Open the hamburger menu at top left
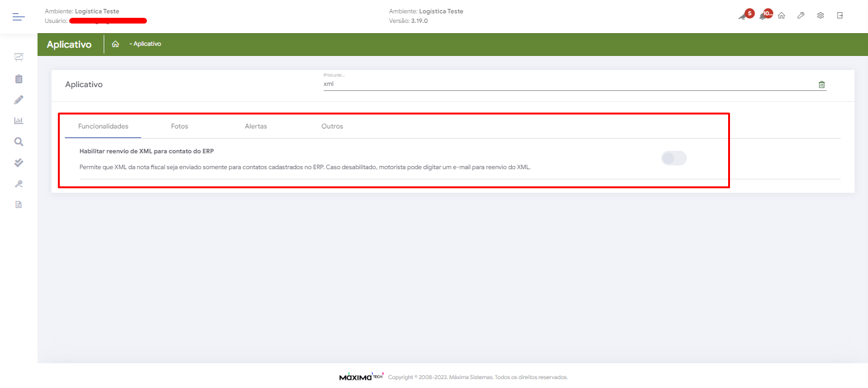 (x=18, y=17)
